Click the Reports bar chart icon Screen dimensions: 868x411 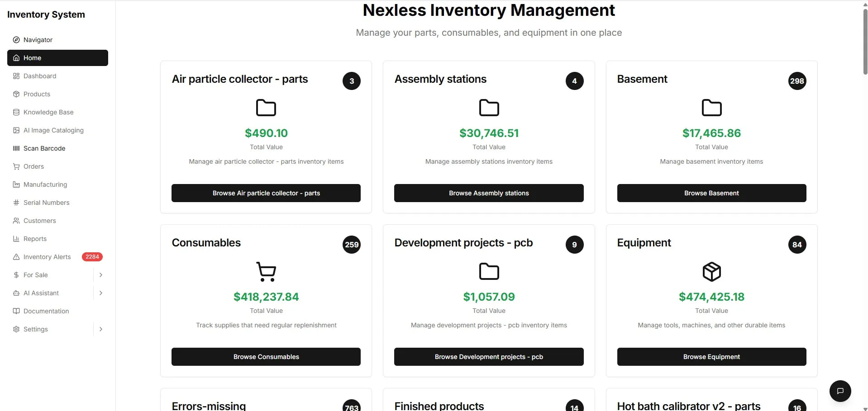click(16, 239)
